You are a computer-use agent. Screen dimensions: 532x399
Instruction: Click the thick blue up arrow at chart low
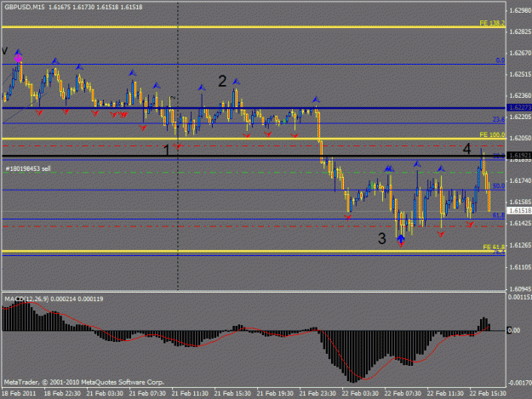pyautogui.click(x=401, y=238)
